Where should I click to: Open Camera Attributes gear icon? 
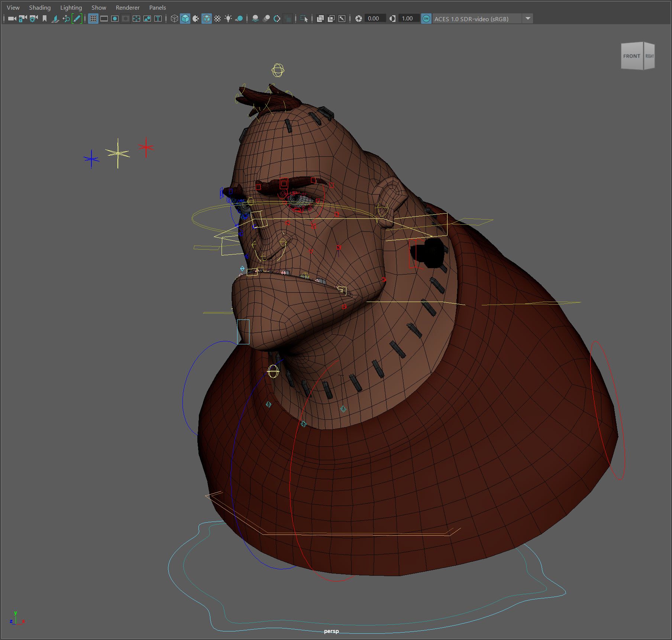(34, 19)
